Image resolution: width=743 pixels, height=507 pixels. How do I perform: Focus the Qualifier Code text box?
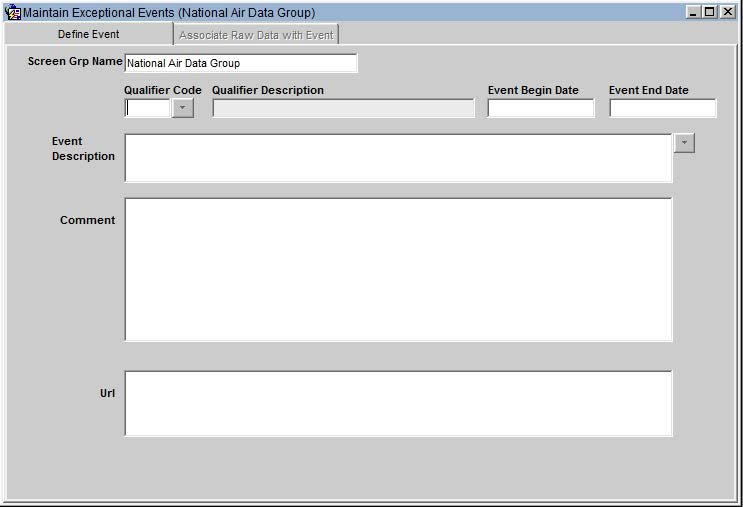tap(148, 108)
